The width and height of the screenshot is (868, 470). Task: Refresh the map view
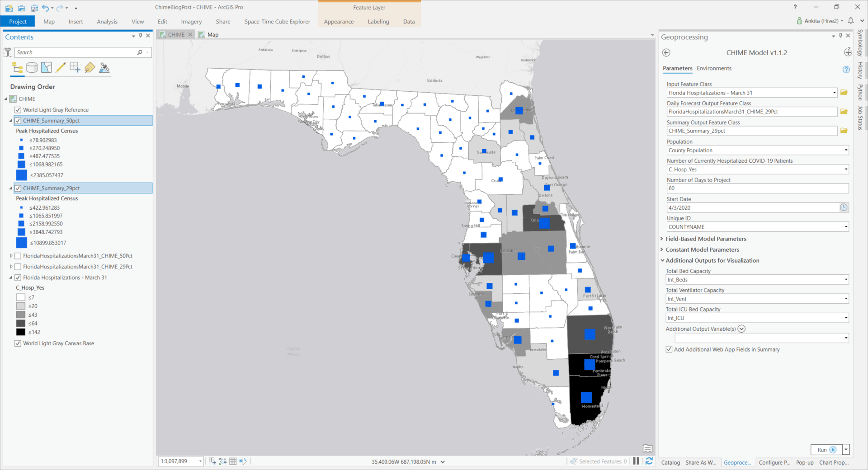click(x=649, y=461)
